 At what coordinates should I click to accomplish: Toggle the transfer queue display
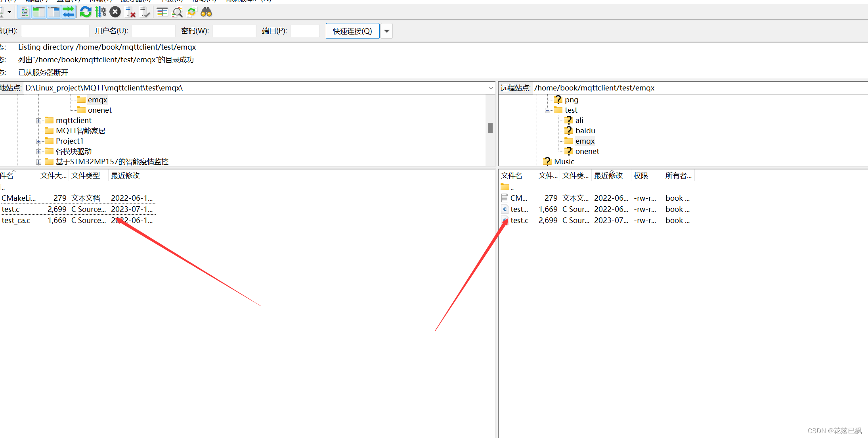68,12
